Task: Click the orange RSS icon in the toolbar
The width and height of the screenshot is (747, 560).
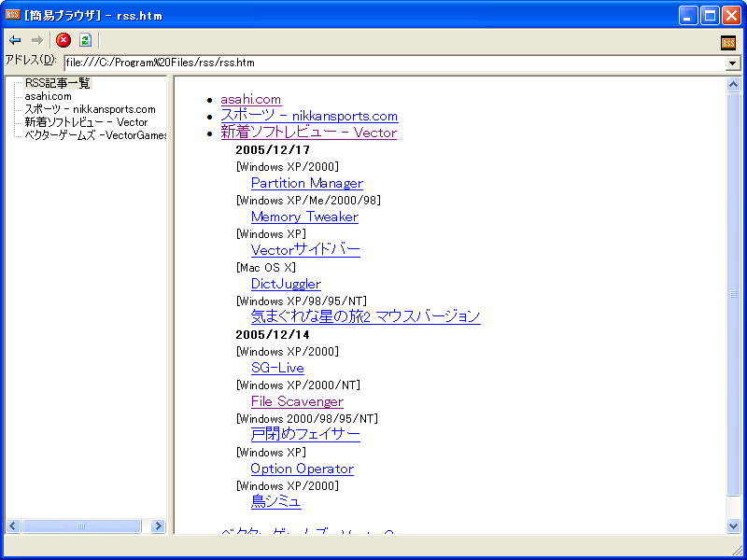Action: click(728, 42)
